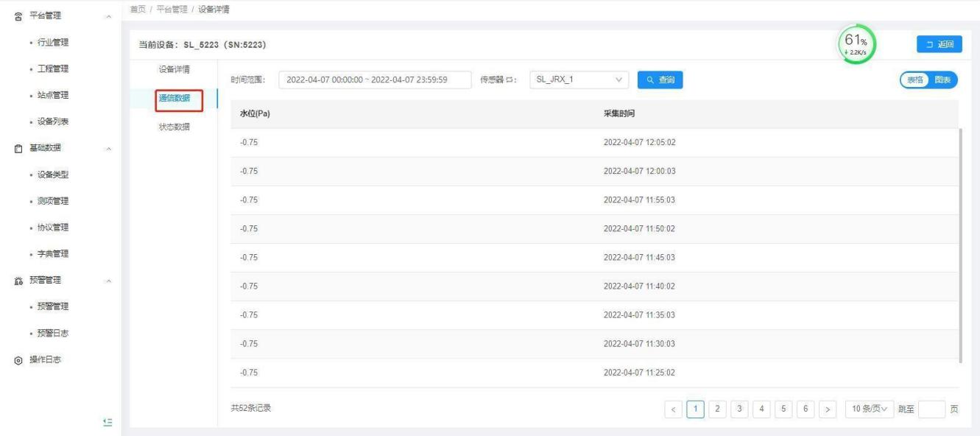Image resolution: width=980 pixels, height=436 pixels.
Task: Collapse the sidebar using the fold icon
Action: coord(107,422)
